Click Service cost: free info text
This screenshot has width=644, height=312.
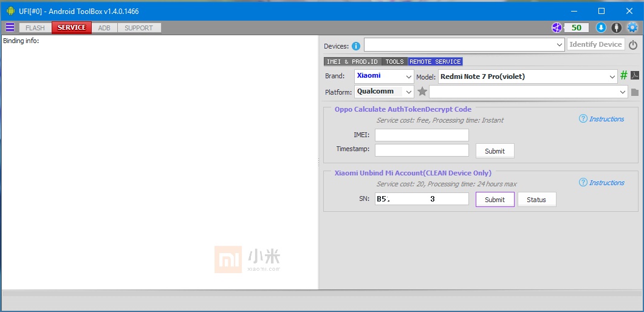pos(440,120)
